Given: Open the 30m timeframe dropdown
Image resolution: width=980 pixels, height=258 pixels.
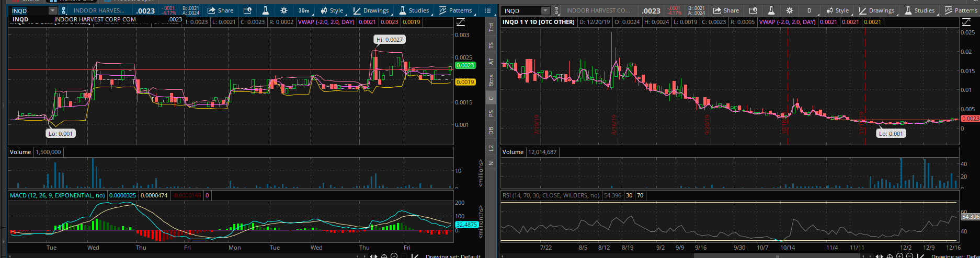Looking at the screenshot, I should [x=303, y=10].
